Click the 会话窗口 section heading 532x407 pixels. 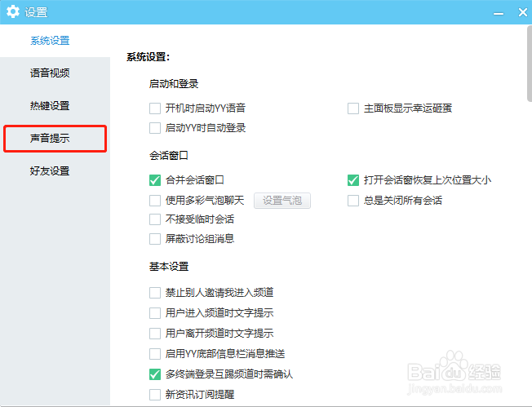point(169,156)
